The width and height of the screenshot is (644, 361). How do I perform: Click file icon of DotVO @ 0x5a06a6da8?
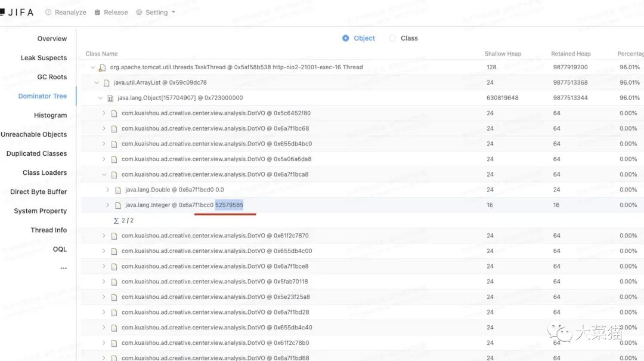[x=114, y=159]
